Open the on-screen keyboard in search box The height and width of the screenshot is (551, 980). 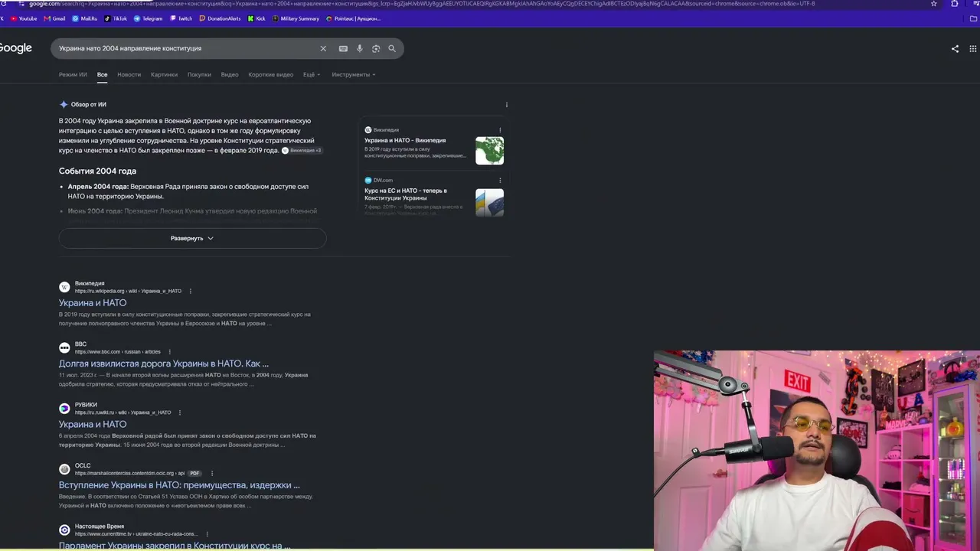pos(343,48)
